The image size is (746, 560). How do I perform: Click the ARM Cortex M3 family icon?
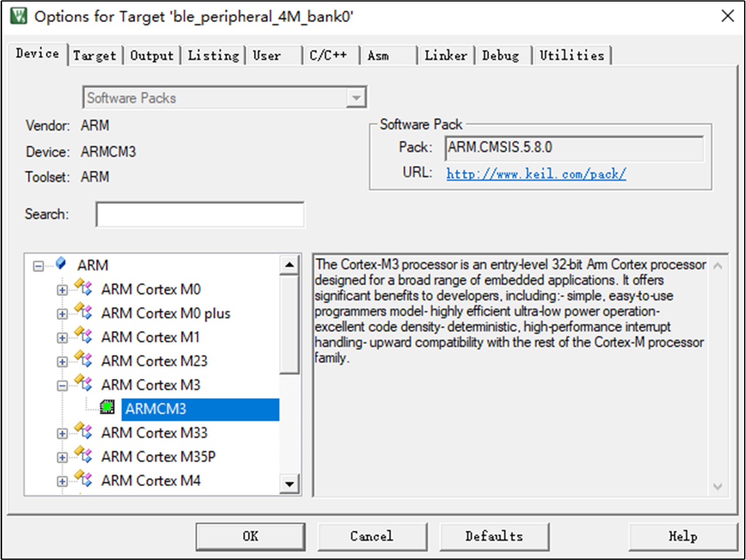83,384
